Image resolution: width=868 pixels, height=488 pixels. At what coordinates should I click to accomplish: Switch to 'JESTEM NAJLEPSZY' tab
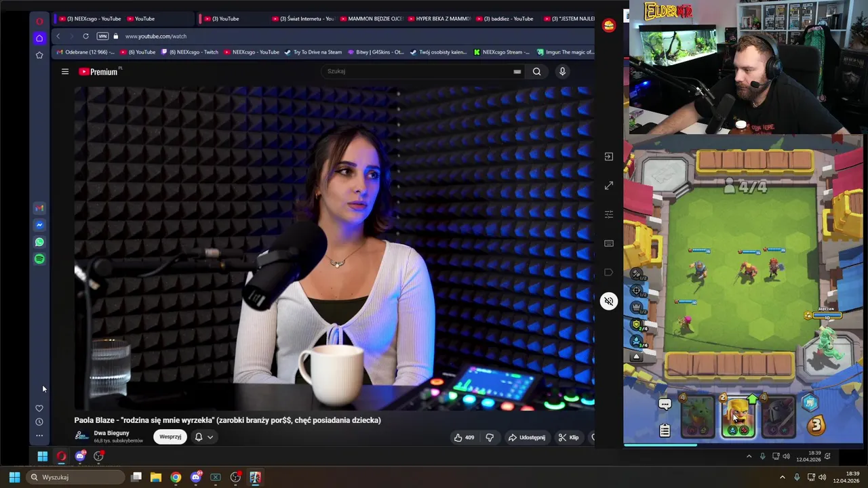pyautogui.click(x=568, y=19)
